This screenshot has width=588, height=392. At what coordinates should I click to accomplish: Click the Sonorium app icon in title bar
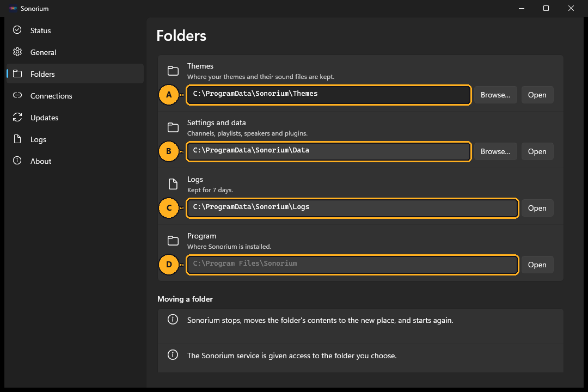13,8
